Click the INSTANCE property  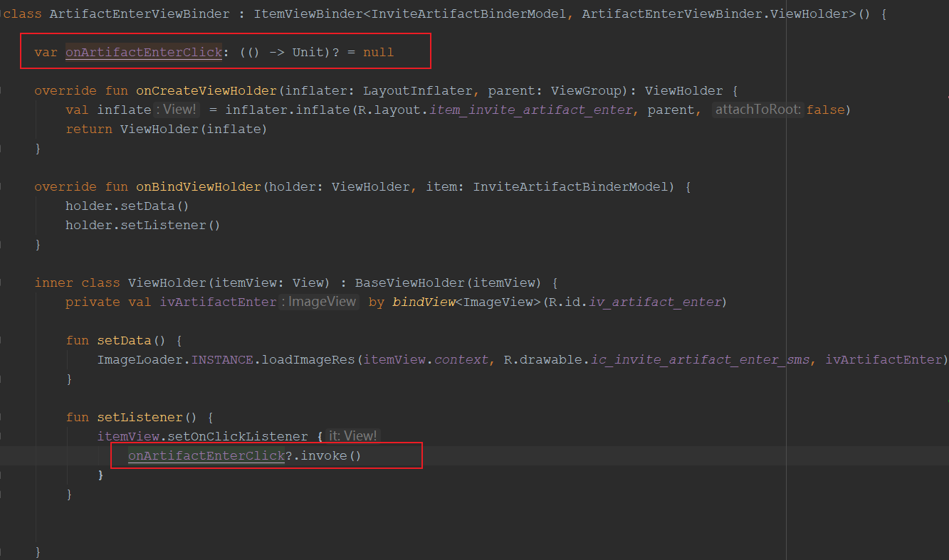click(x=222, y=359)
